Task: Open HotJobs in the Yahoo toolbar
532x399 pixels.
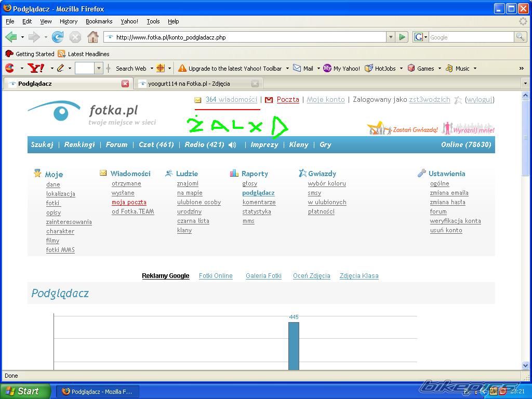Action: 380,68
